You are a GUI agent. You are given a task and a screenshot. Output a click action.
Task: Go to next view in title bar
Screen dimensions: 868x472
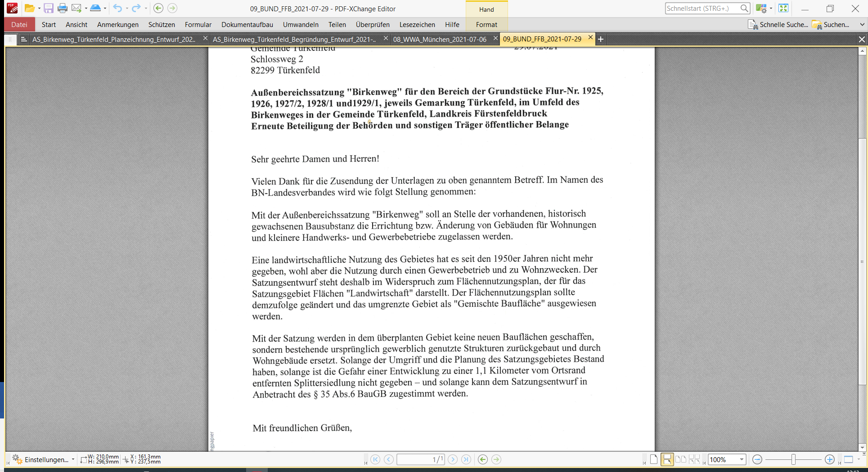pos(172,8)
